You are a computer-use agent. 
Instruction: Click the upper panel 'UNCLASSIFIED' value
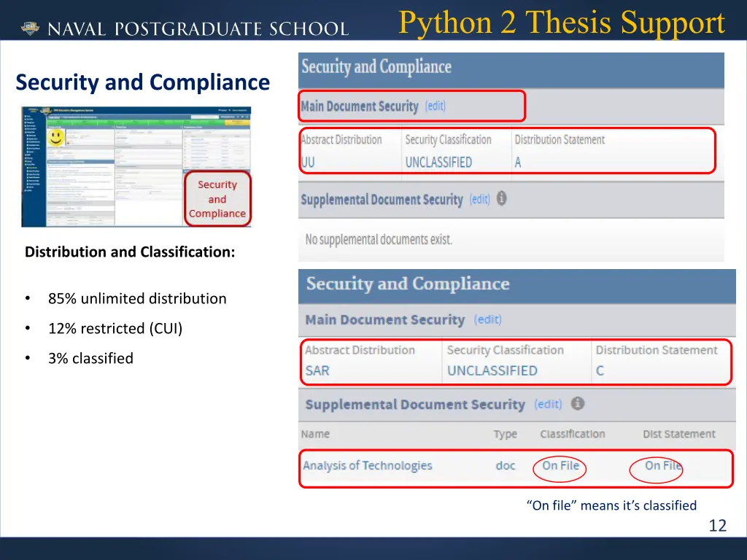438,163
